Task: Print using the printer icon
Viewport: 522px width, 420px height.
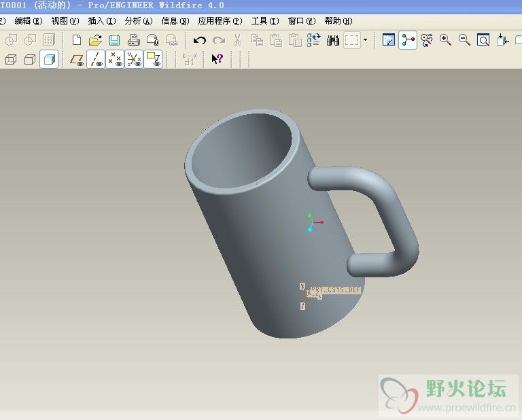Action: tap(133, 40)
